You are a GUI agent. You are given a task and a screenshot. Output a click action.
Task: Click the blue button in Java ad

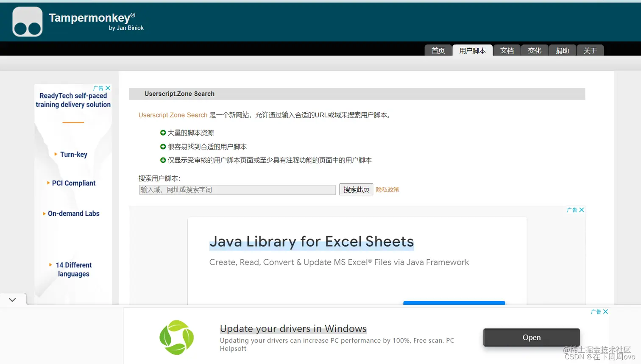click(454, 303)
